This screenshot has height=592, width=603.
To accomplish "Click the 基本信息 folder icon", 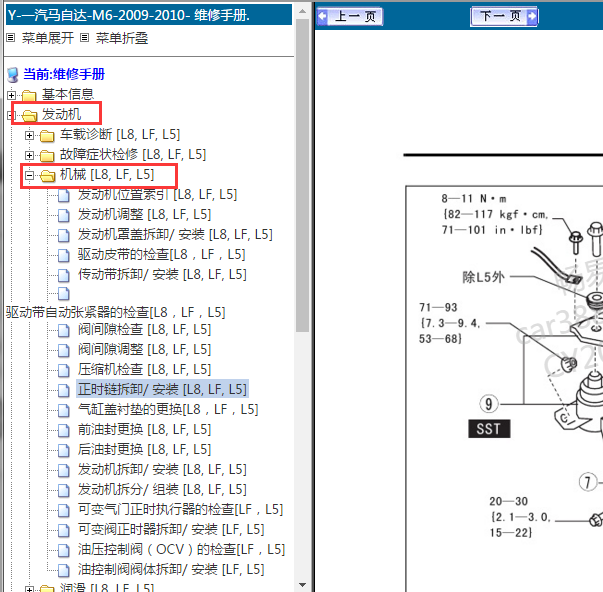I will (29, 95).
